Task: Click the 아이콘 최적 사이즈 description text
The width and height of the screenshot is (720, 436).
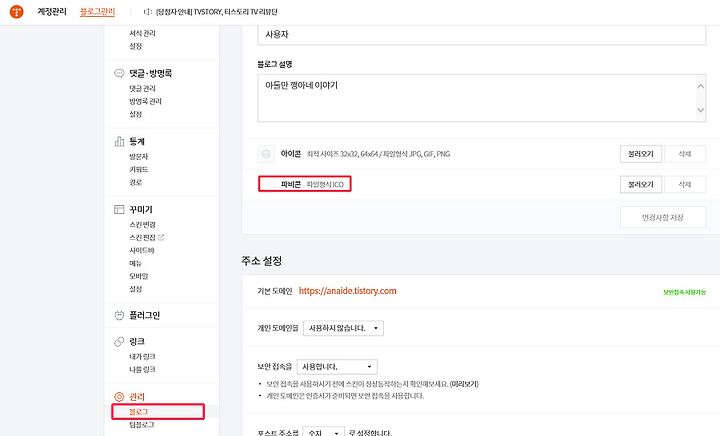Action: (378, 154)
